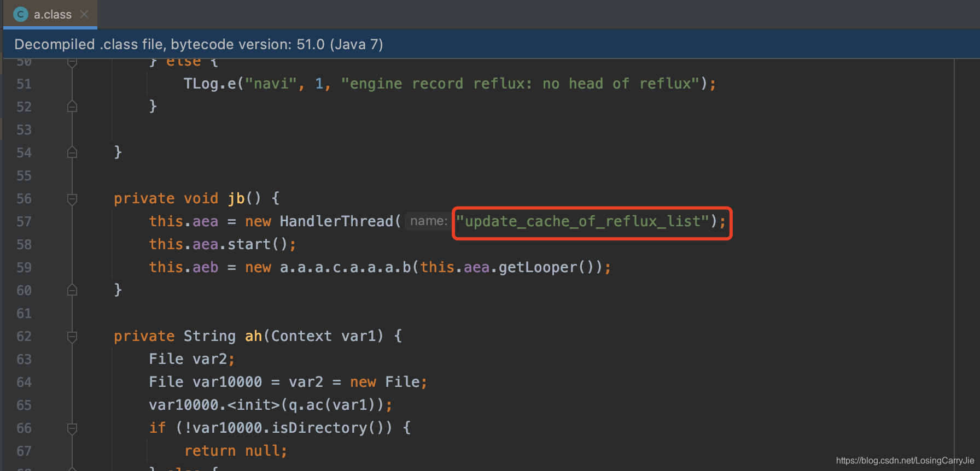The image size is (980, 471).
Task: Click the HandlerThread class name
Action: coord(336,221)
